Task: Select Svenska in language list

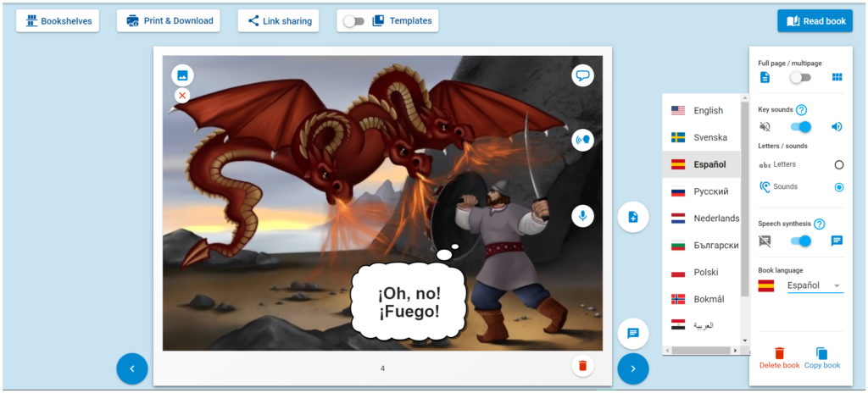Action: [x=701, y=137]
